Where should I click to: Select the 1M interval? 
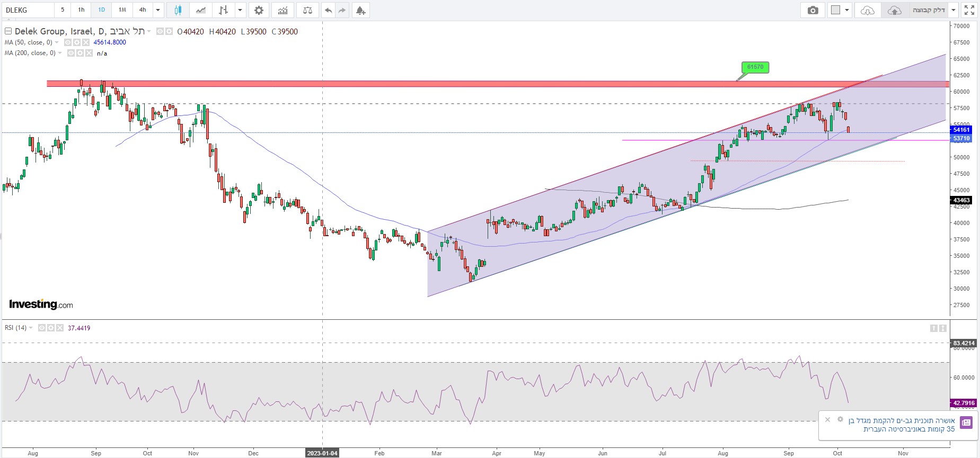122,10
